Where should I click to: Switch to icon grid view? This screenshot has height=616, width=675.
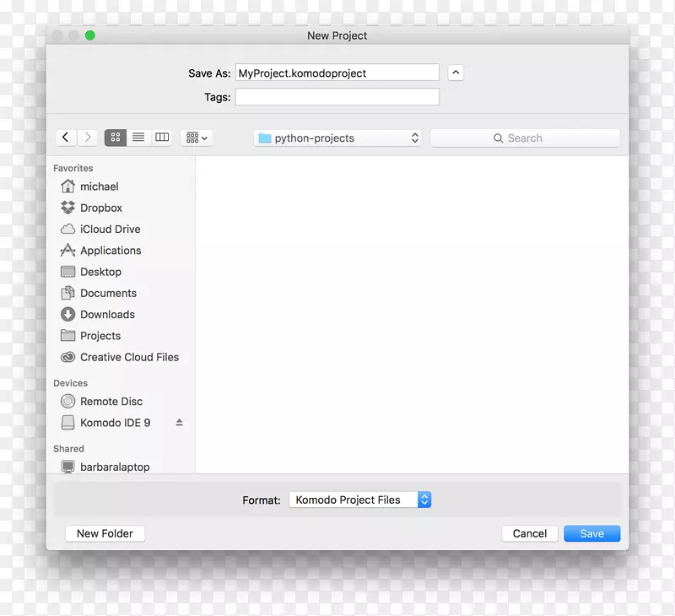[116, 138]
